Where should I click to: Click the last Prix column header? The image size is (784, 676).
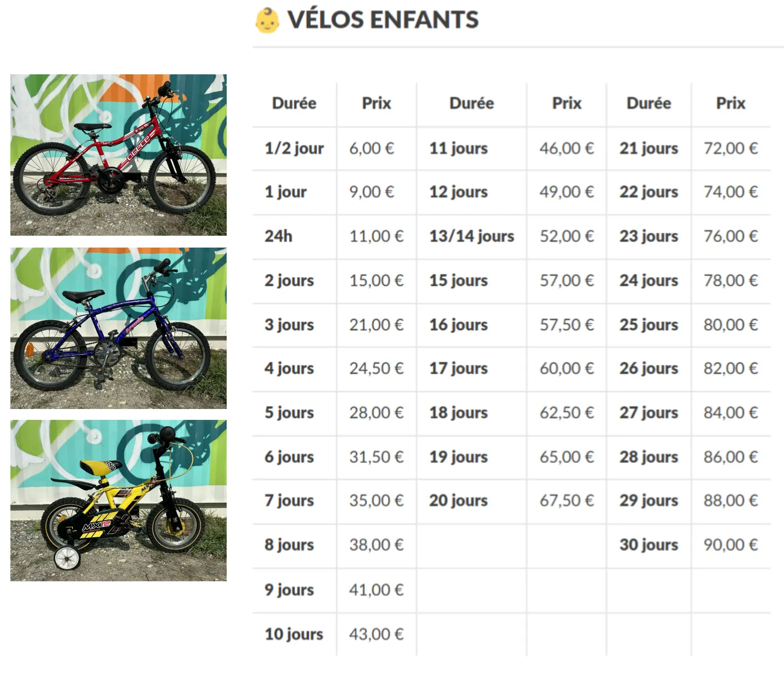click(x=730, y=103)
